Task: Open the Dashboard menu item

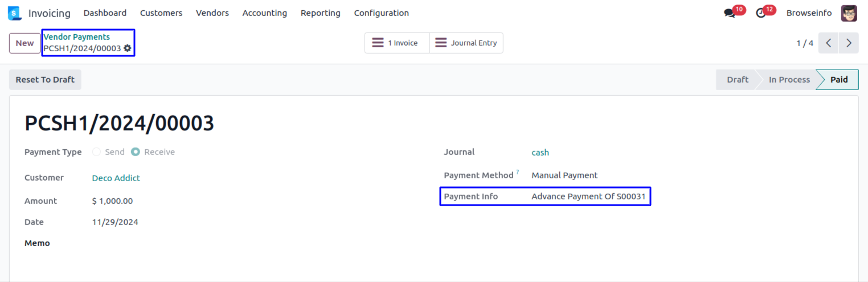Action: pos(105,13)
